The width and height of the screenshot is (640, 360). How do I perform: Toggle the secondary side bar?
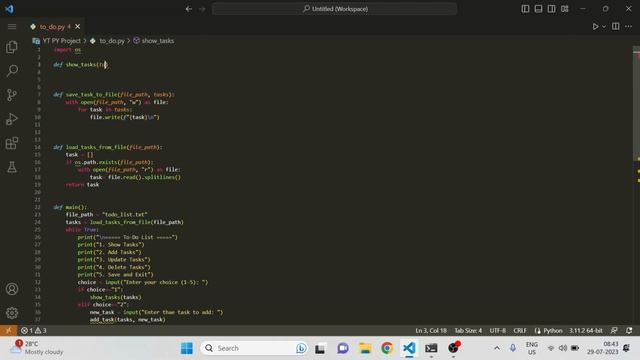551,9
